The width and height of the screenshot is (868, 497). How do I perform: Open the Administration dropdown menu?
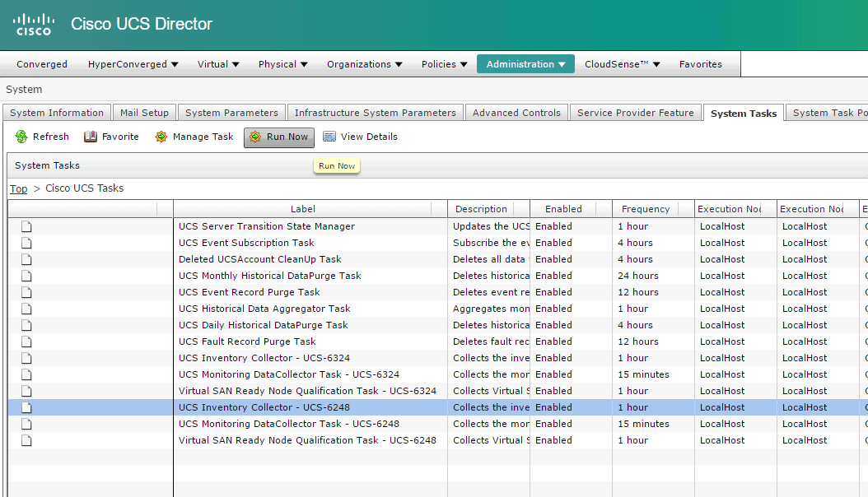click(x=525, y=64)
